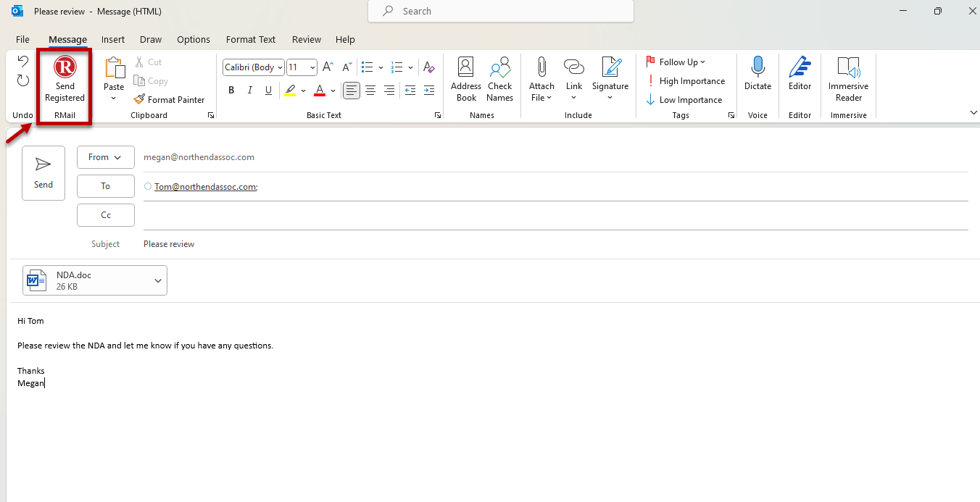Switch to the Options ribbon tab
This screenshot has height=502, width=980.
click(x=193, y=39)
